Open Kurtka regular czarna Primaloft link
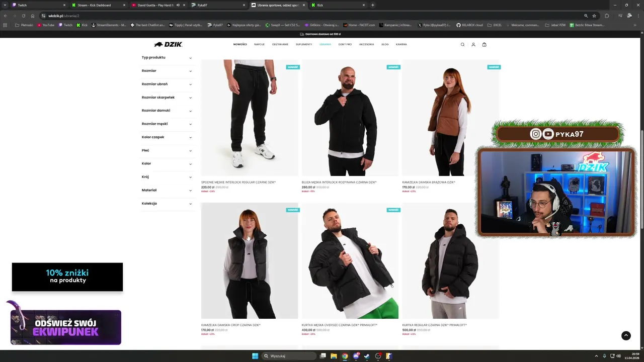The image size is (644, 362). pos(435,325)
